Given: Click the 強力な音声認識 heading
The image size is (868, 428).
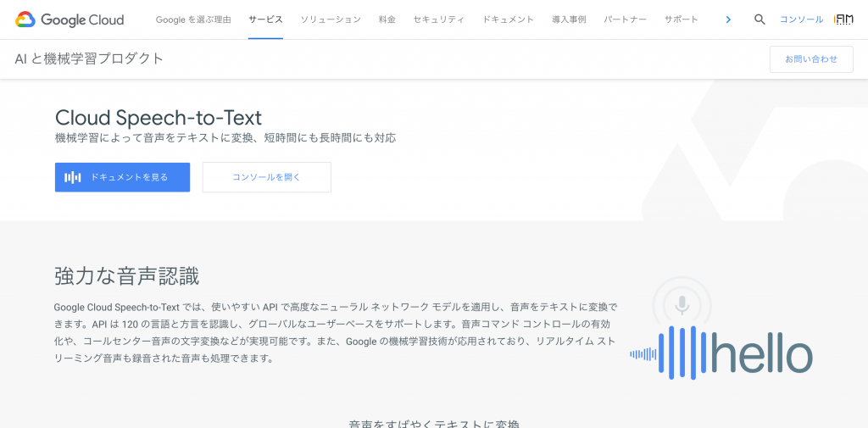Looking at the screenshot, I should 127,276.
